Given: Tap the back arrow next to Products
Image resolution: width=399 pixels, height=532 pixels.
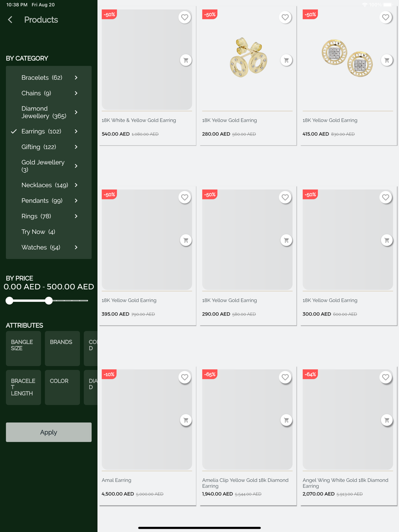Looking at the screenshot, I should [x=10, y=20].
